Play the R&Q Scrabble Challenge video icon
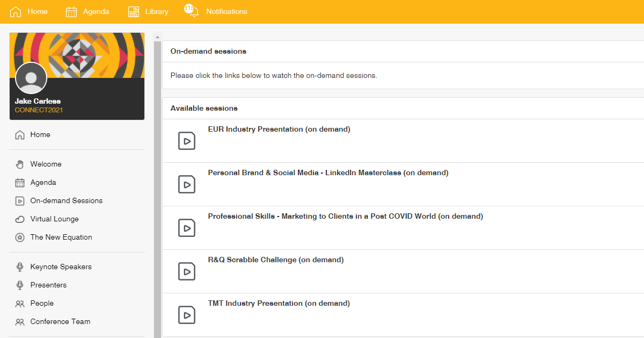The height and width of the screenshot is (338, 644). 186,271
